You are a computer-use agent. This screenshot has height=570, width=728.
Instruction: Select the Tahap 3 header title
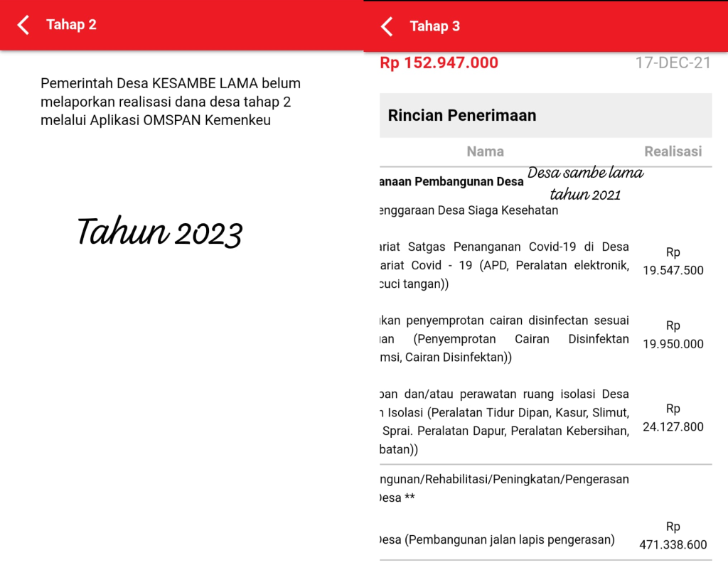(x=434, y=26)
